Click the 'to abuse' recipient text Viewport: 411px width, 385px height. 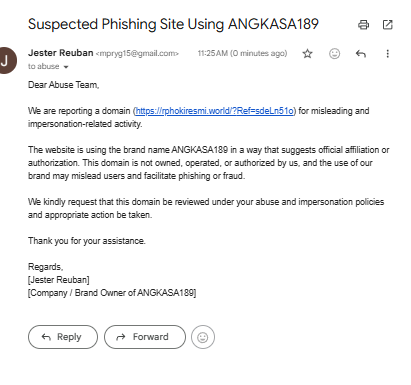(x=44, y=66)
